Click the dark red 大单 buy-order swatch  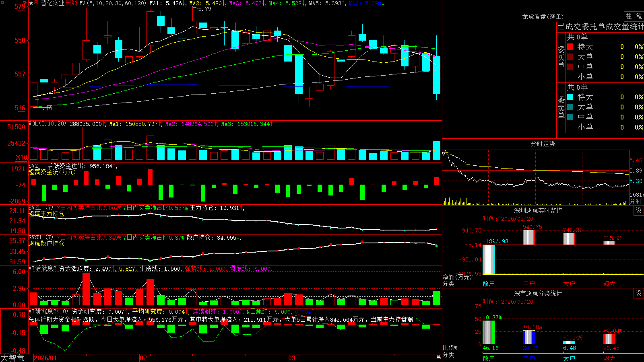click(x=570, y=57)
